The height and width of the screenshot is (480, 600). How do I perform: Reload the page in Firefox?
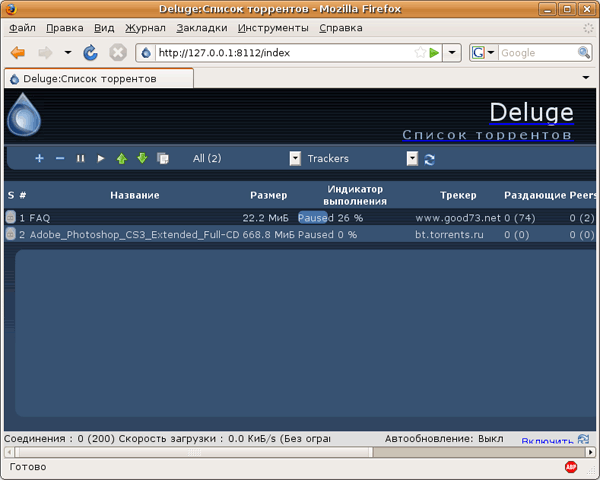(x=90, y=52)
